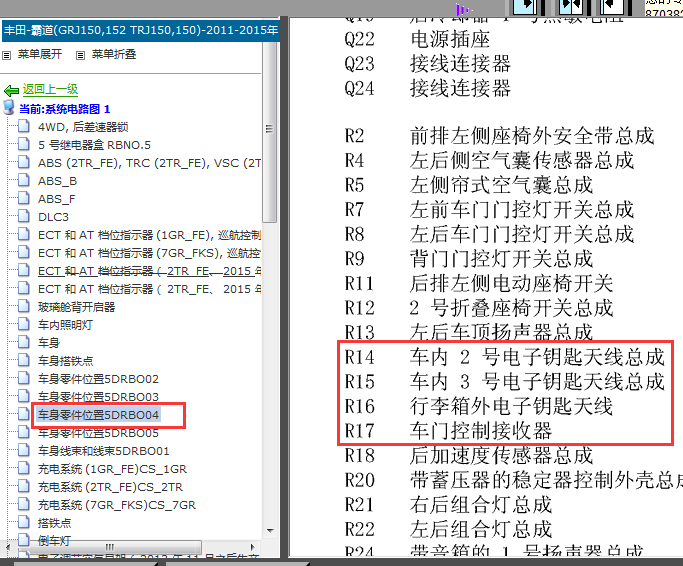Click the R13 左后车顶扬声器总成 line
The height and width of the screenshot is (566, 683).
click(x=469, y=332)
